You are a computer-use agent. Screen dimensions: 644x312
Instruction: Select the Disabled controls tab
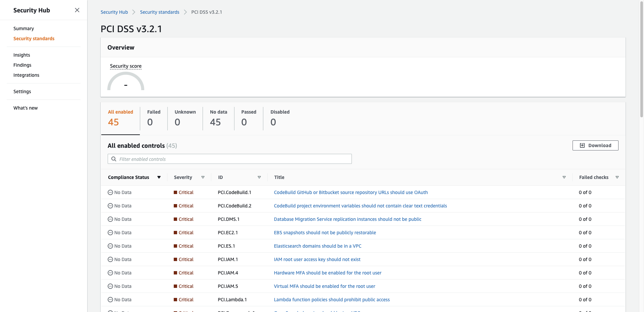[x=280, y=118]
